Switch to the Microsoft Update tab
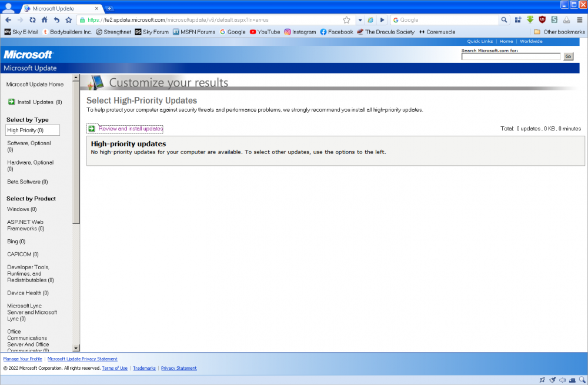The image size is (588, 385). [61, 8]
